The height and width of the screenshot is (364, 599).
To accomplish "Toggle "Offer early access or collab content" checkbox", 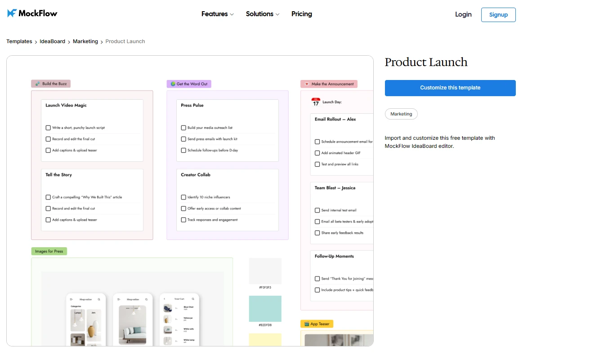I will (183, 209).
